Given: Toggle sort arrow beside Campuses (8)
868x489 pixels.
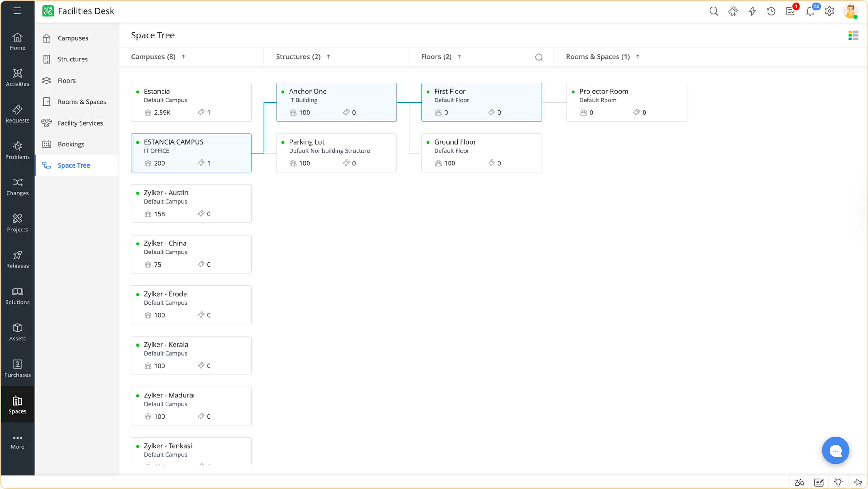Looking at the screenshot, I should (183, 57).
